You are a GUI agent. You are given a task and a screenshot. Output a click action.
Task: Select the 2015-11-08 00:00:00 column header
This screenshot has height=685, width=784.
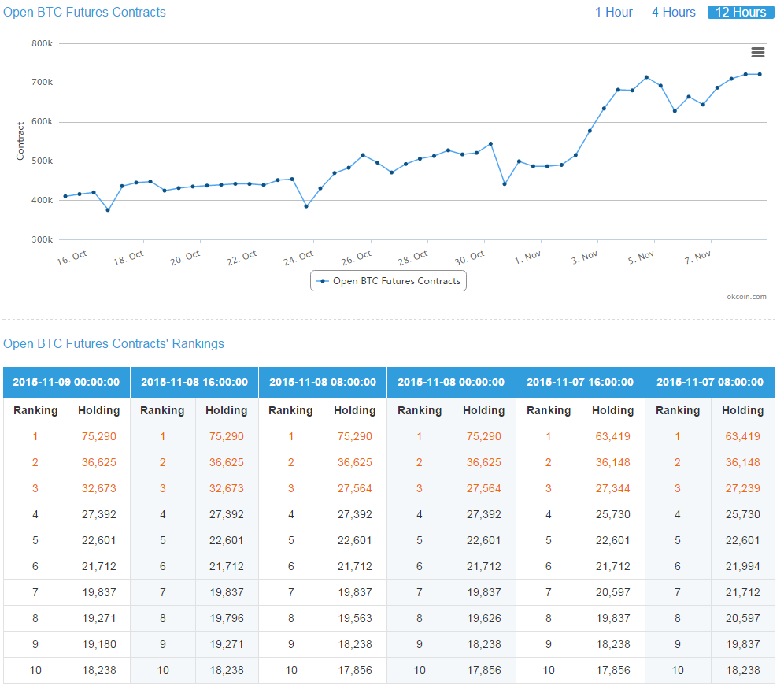pyautogui.click(x=451, y=383)
